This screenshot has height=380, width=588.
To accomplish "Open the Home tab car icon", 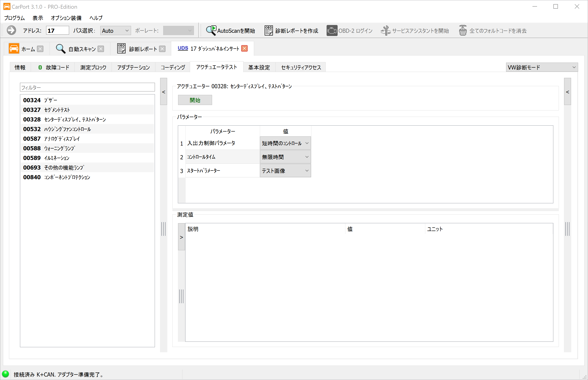I will click(x=14, y=49).
